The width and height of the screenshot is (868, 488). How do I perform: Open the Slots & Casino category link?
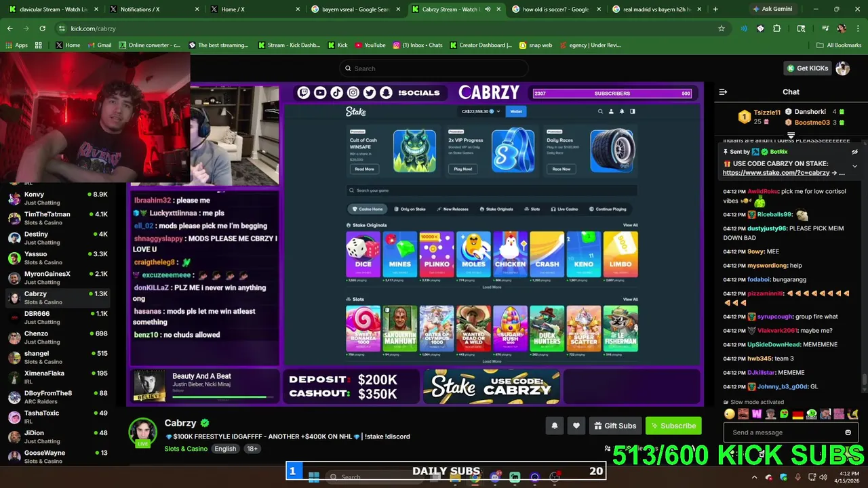click(186, 449)
